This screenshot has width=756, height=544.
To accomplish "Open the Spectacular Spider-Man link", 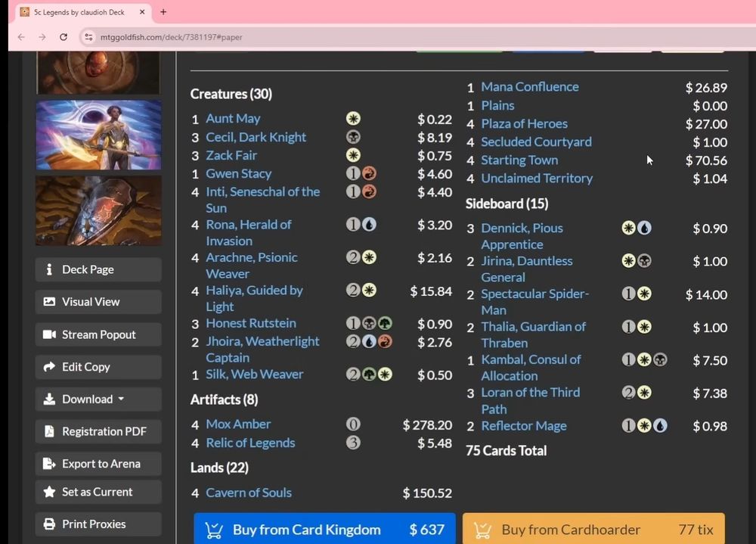I will [x=534, y=302].
